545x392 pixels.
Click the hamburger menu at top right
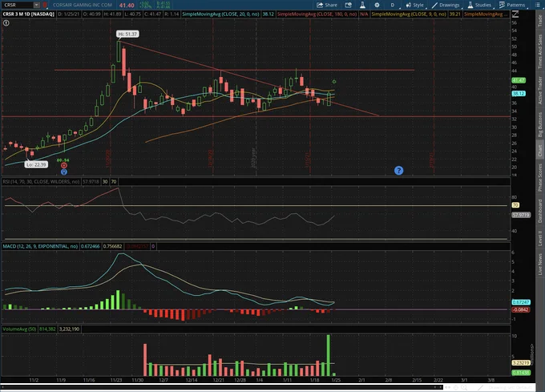point(536,5)
